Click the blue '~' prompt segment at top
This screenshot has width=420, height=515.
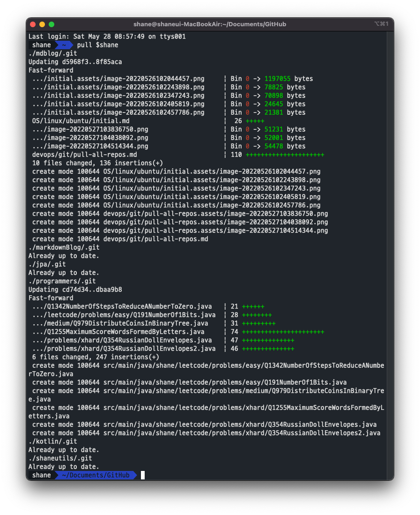tap(64, 45)
